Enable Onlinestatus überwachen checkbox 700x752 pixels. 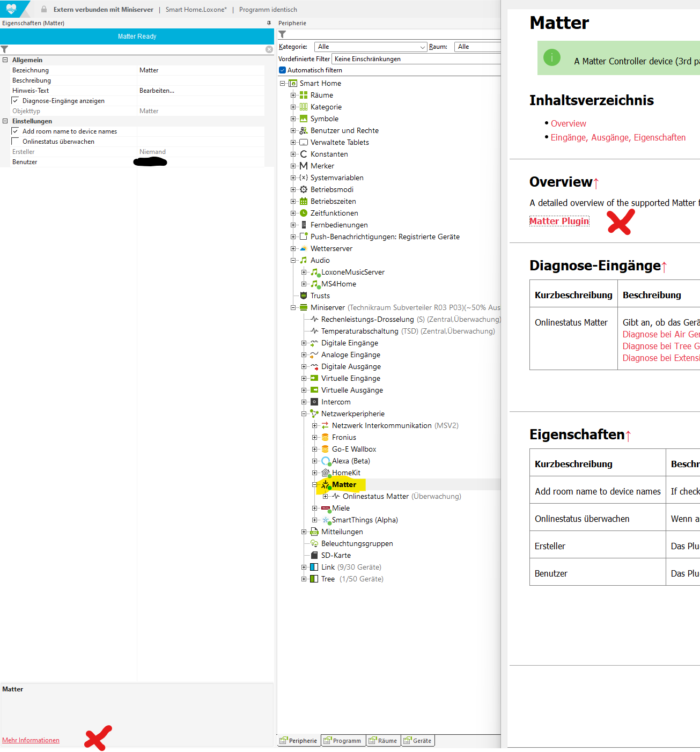(15, 141)
